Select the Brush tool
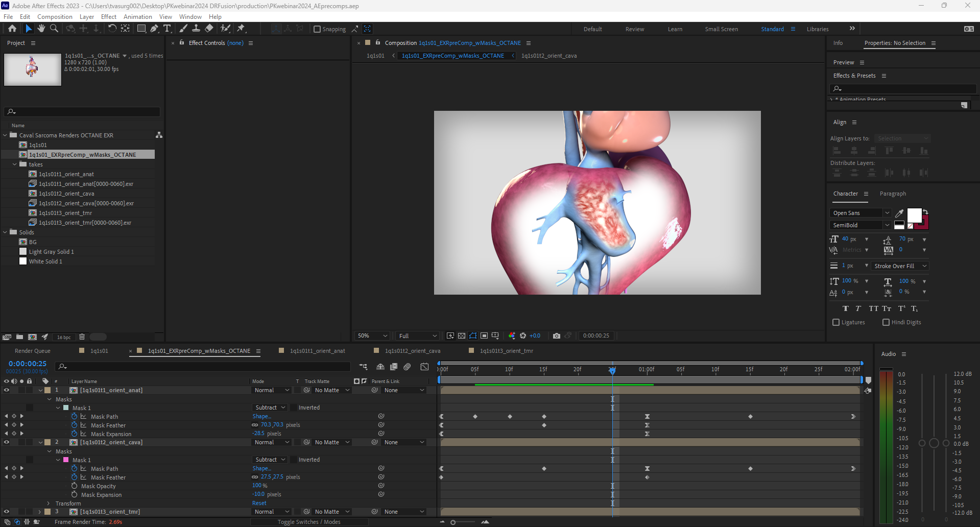980x527 pixels. 183,29
